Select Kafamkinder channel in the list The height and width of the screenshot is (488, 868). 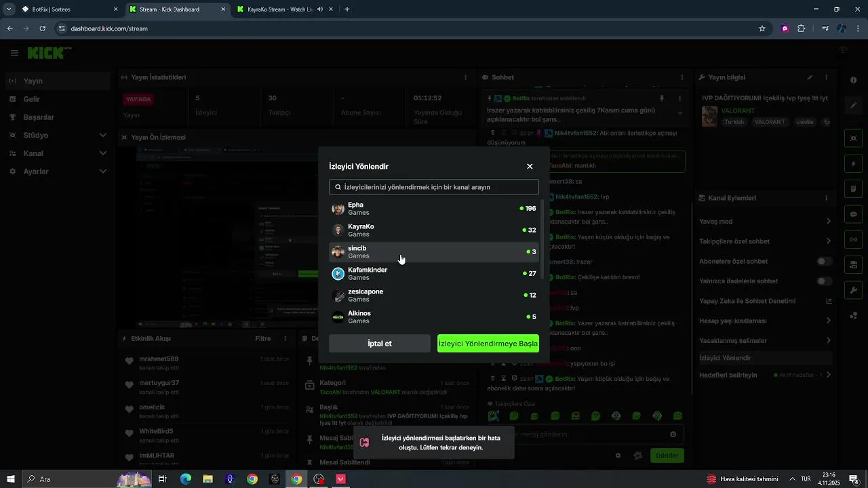pos(434,274)
